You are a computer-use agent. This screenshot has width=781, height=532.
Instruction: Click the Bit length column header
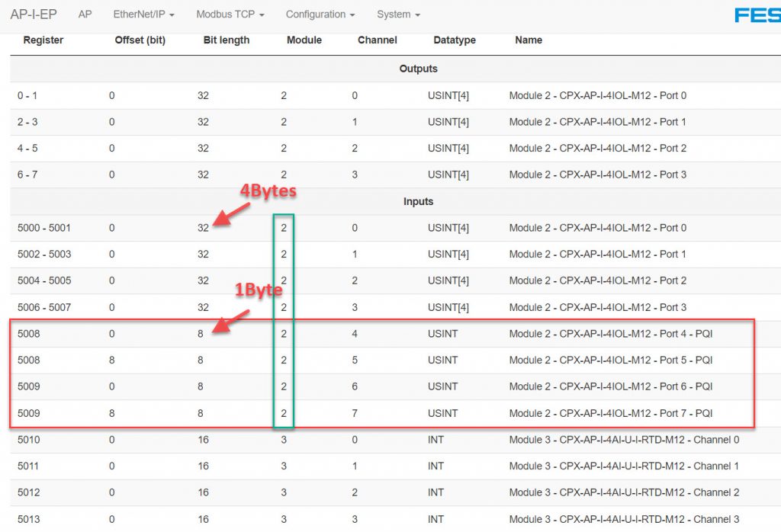[x=226, y=40]
